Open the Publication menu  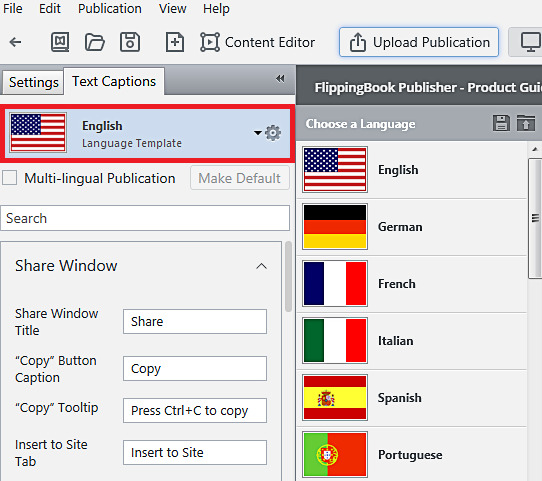pyautogui.click(x=110, y=9)
